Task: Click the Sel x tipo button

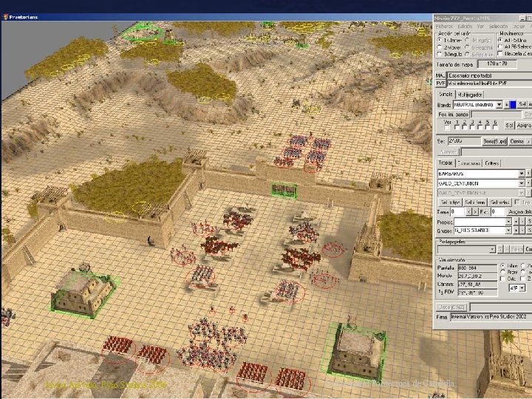Action: click(450, 202)
